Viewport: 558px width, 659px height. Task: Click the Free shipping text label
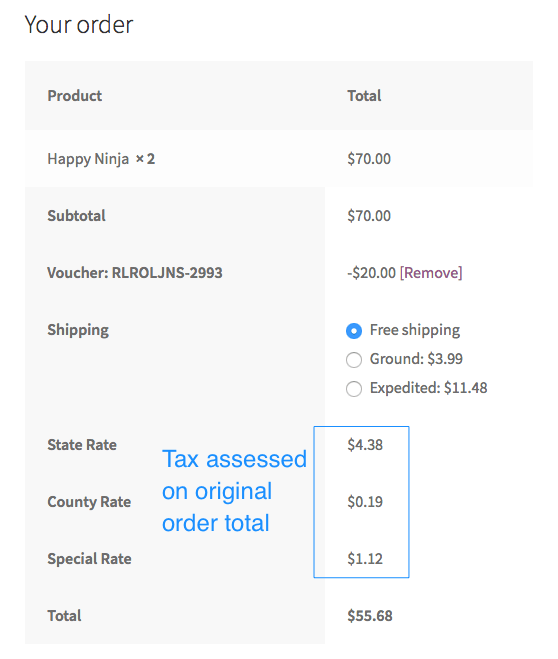click(415, 330)
